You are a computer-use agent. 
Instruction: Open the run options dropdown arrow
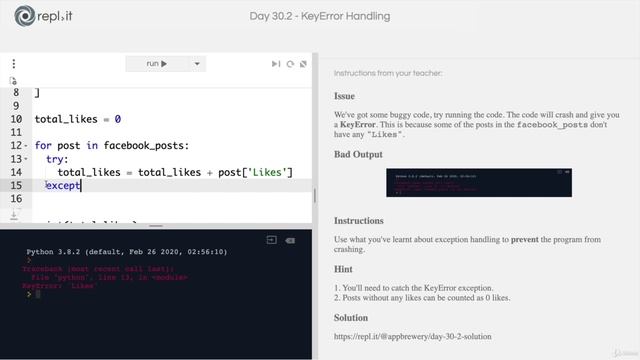coord(197,64)
